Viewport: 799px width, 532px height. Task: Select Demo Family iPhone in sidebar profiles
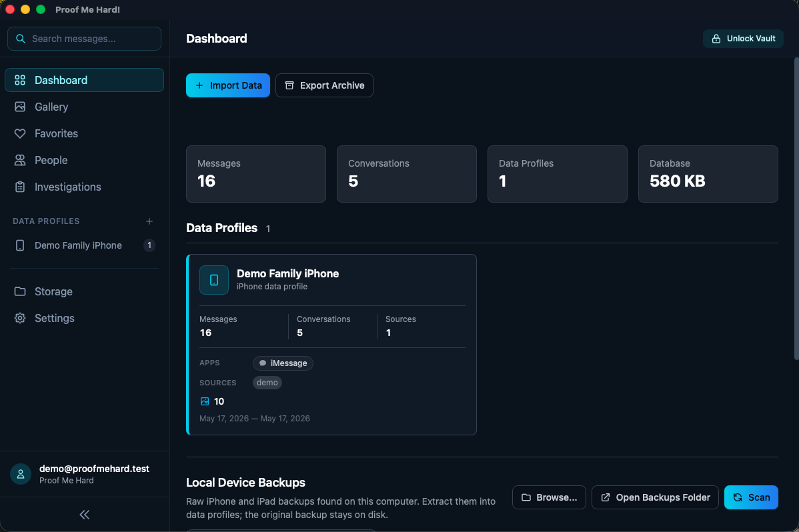click(85, 245)
